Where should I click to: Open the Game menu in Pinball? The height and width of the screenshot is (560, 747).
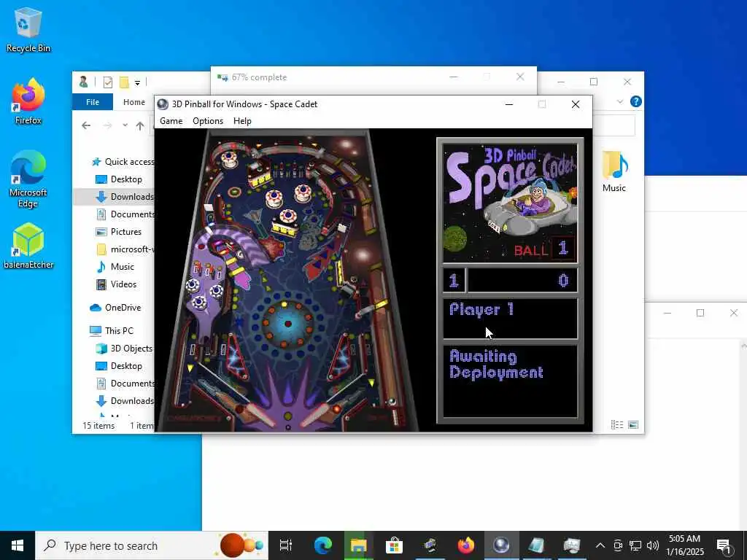(x=171, y=121)
